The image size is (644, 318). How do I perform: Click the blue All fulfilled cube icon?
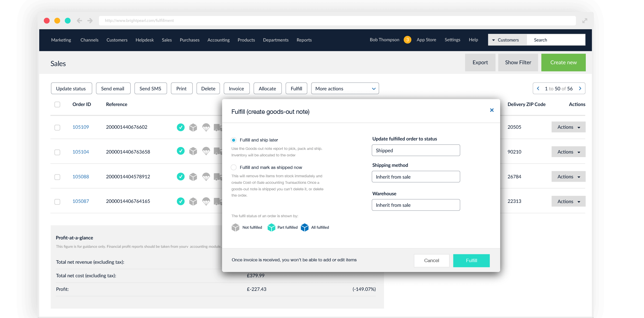304,227
